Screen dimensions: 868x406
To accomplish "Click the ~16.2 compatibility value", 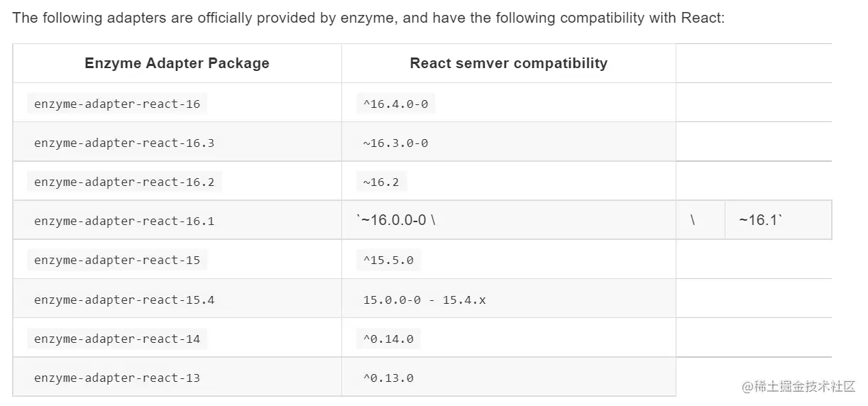I will (x=381, y=182).
